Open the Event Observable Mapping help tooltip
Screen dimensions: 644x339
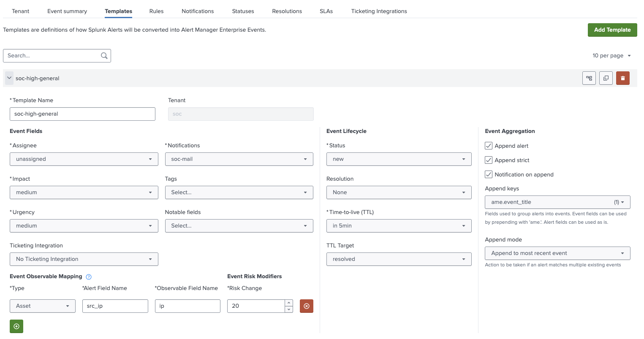click(x=89, y=277)
